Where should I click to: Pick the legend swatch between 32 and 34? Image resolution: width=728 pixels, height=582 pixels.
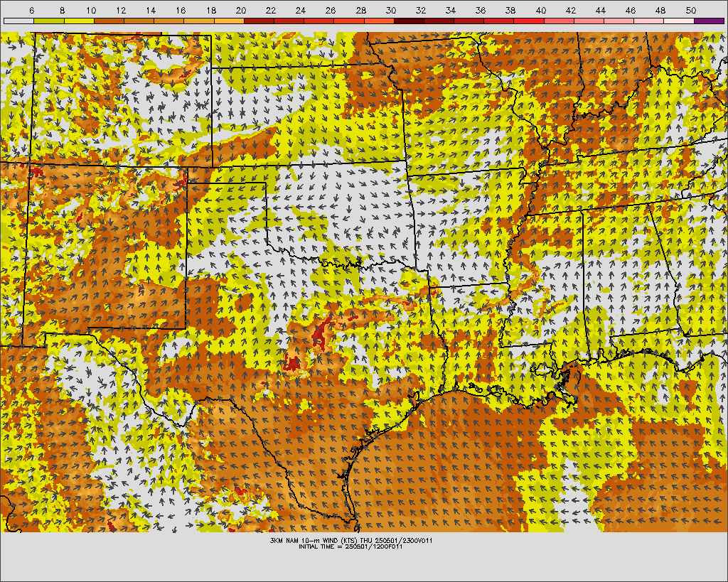(439, 21)
